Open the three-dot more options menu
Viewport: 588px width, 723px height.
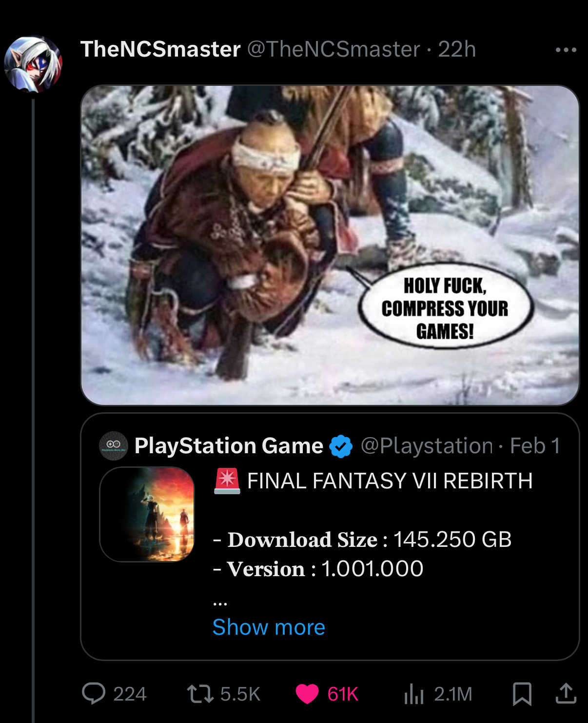(x=566, y=50)
